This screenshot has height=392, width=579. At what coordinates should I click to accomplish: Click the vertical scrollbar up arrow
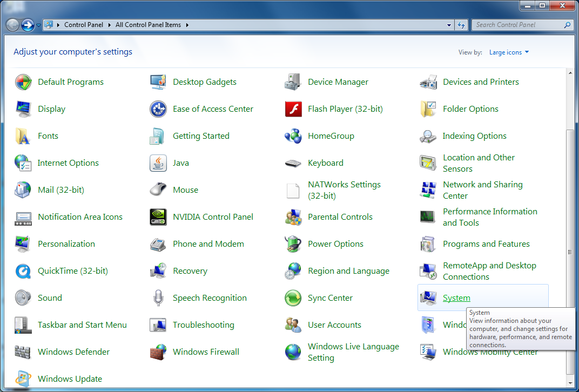[x=570, y=73]
